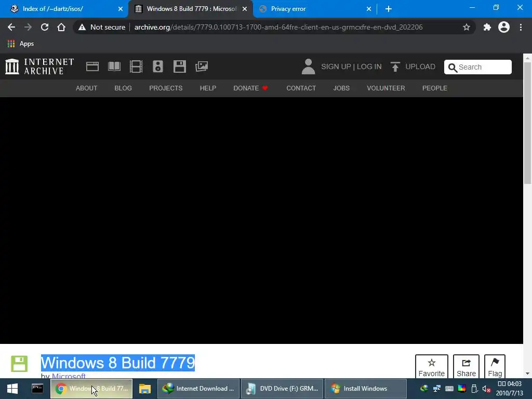
Task: Open a new browser tab
Action: (x=389, y=9)
